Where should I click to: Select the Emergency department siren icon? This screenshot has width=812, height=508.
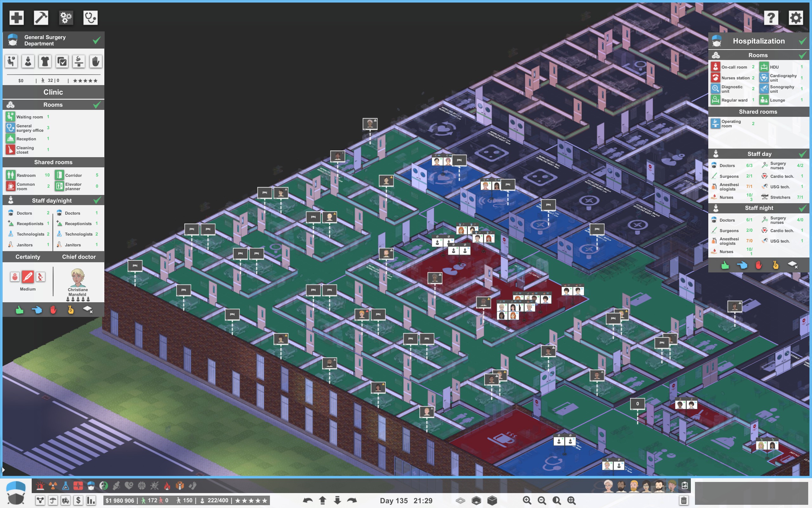tap(40, 485)
